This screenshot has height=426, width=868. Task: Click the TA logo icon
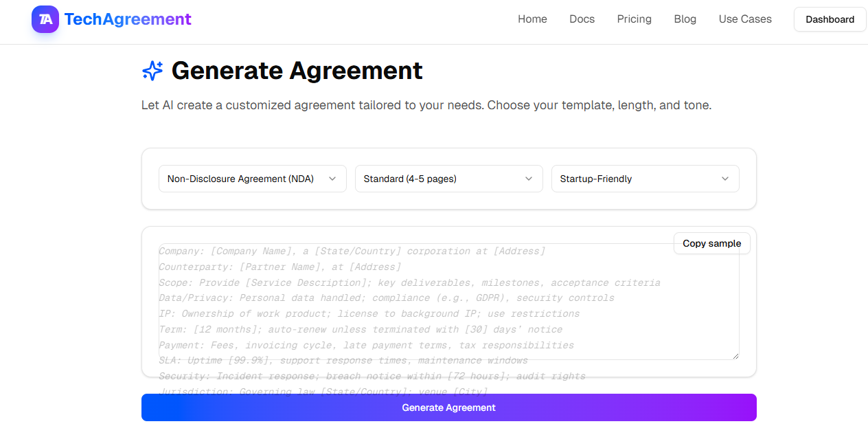pyautogui.click(x=44, y=19)
